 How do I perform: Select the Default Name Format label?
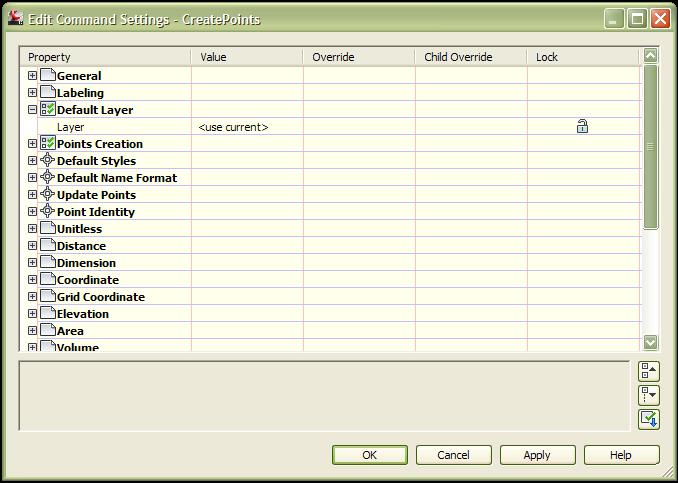click(x=117, y=178)
